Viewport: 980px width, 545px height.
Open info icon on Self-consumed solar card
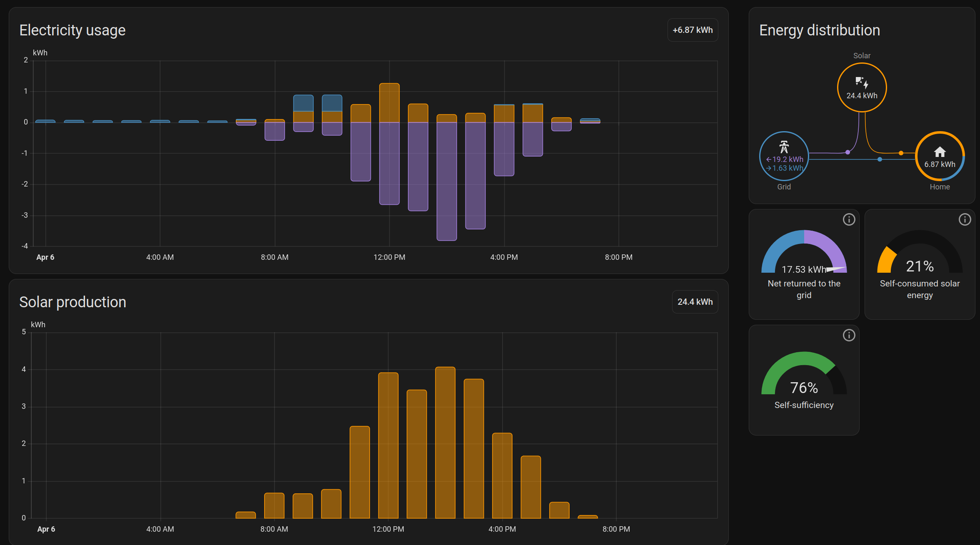965,219
